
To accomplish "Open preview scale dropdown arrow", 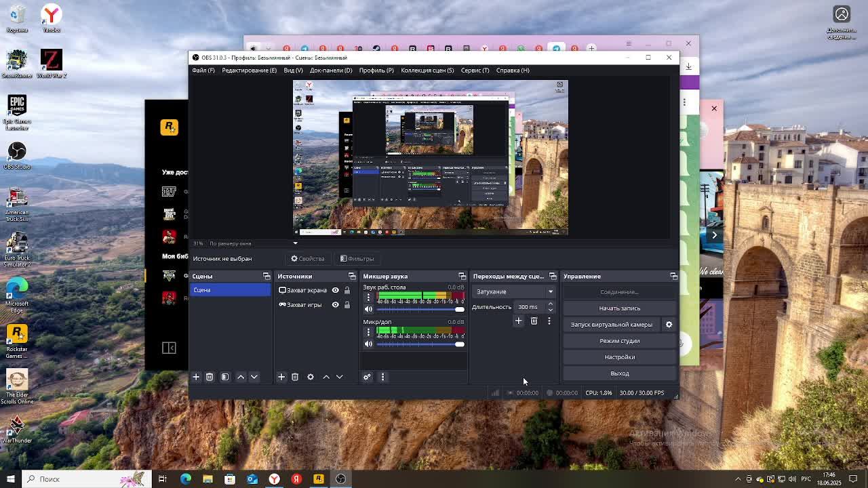I will point(295,243).
